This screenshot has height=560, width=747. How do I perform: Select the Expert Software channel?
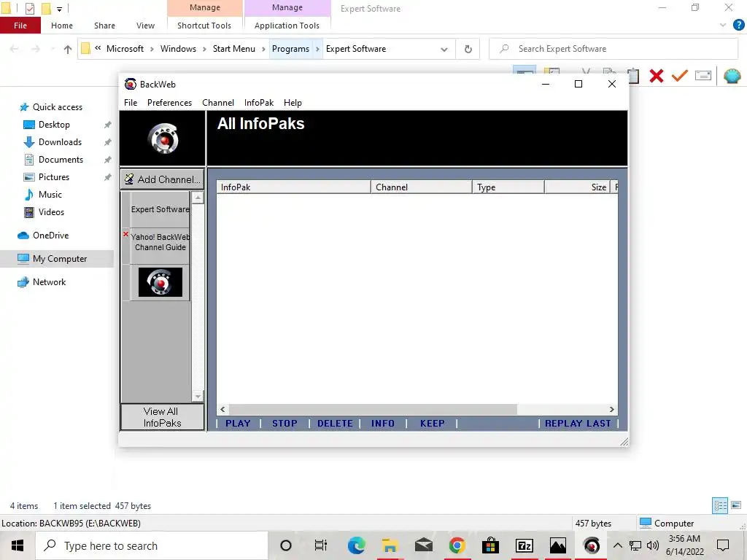tap(160, 209)
